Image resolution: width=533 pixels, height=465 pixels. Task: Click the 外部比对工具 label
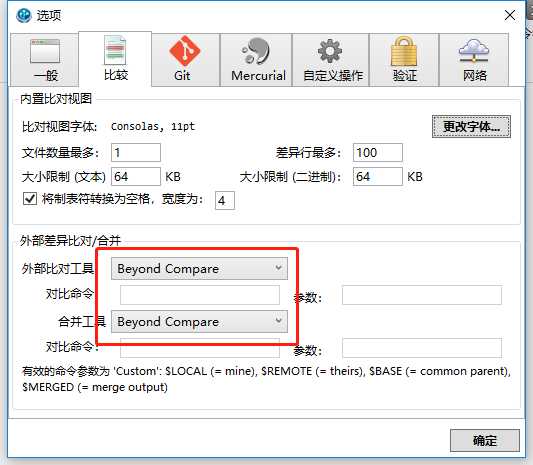[x=58, y=269]
